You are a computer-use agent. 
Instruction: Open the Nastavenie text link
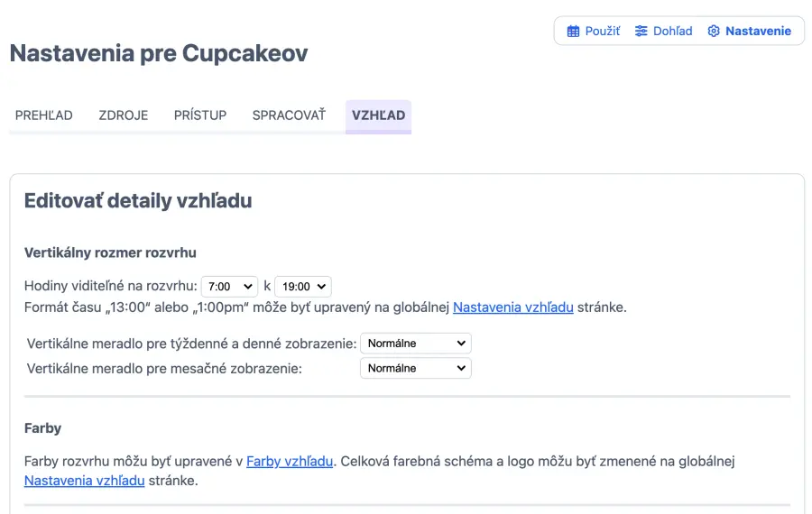pyautogui.click(x=758, y=32)
